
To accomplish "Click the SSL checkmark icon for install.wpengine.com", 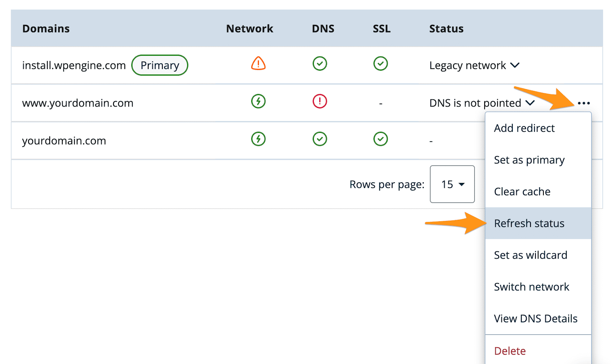I will point(381,64).
